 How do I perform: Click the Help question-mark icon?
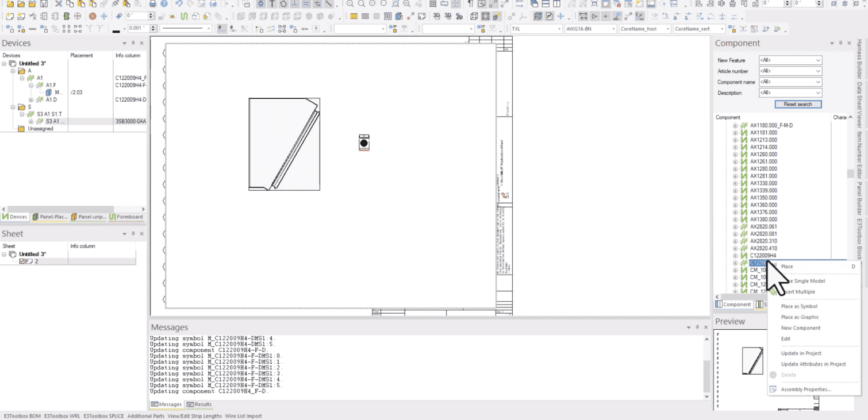[x=164, y=4]
